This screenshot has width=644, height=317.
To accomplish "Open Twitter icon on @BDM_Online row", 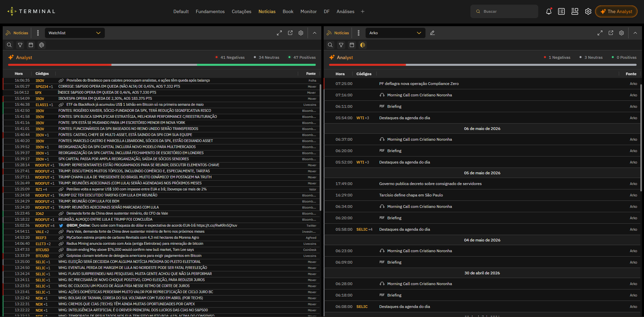I will point(61,226).
